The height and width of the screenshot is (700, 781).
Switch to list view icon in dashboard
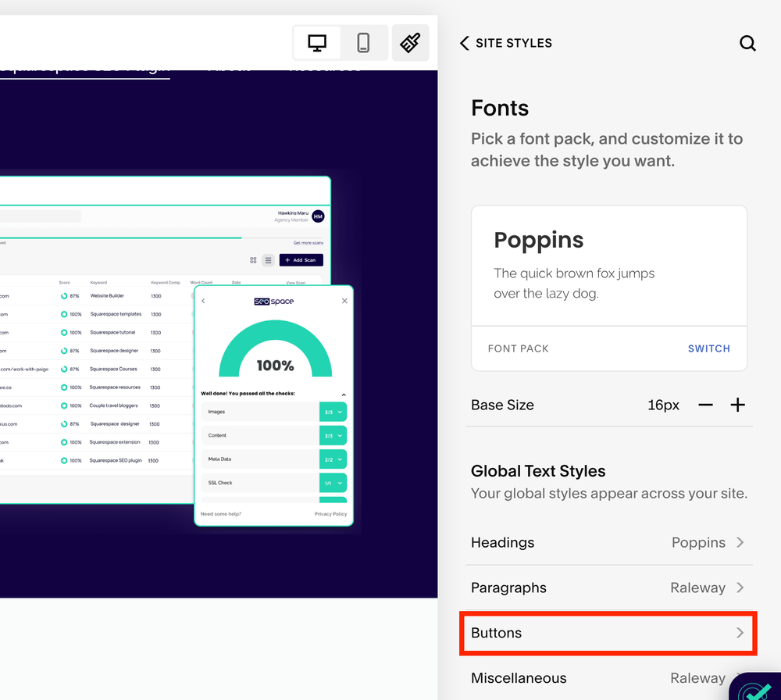[x=269, y=260]
